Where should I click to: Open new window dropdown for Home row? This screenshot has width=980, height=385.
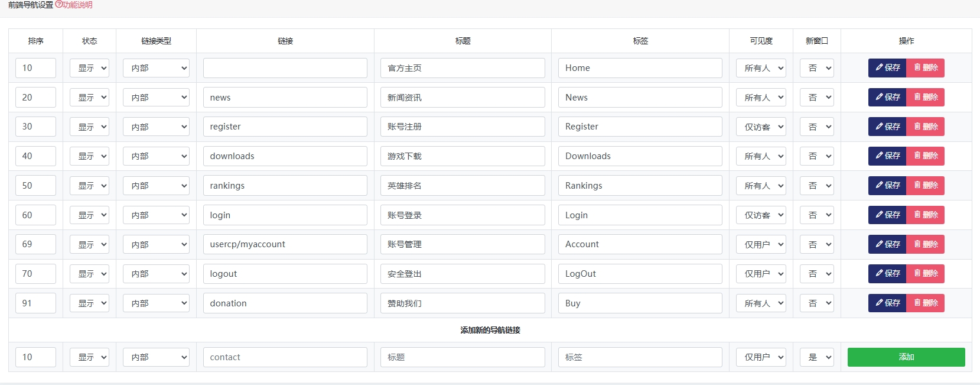[x=817, y=68]
